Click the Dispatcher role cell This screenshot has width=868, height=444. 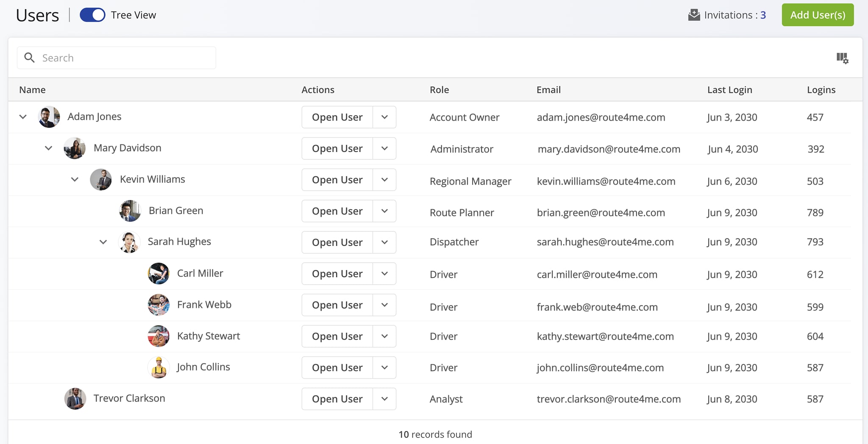pos(454,242)
